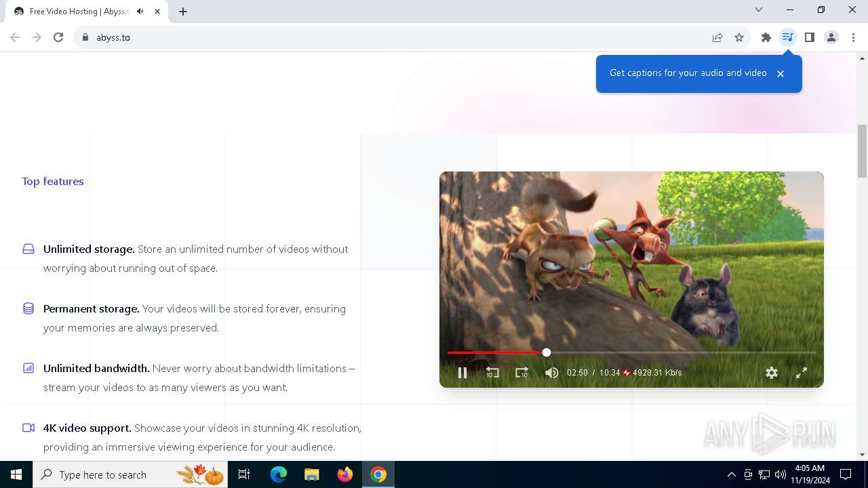Viewport: 868px width, 488px height.
Task: Enter fullscreen mode in video player
Action: pos(802,373)
